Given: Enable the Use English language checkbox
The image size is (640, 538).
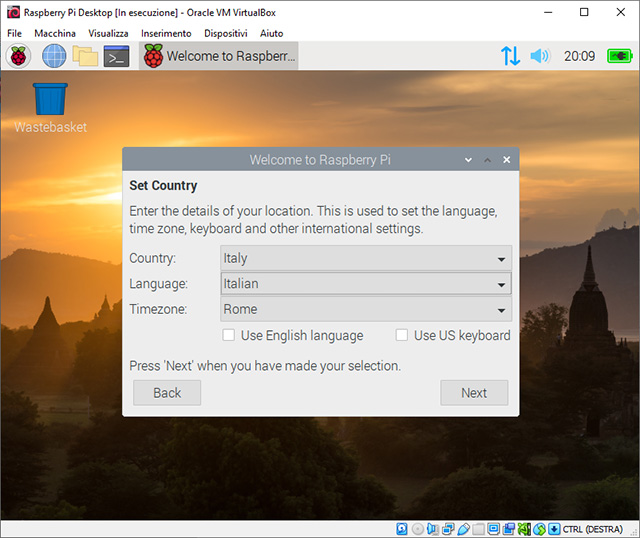Looking at the screenshot, I should (229, 336).
